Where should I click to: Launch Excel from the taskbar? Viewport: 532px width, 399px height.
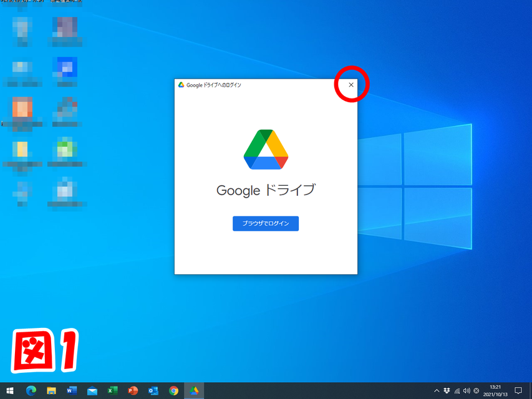tap(112, 391)
